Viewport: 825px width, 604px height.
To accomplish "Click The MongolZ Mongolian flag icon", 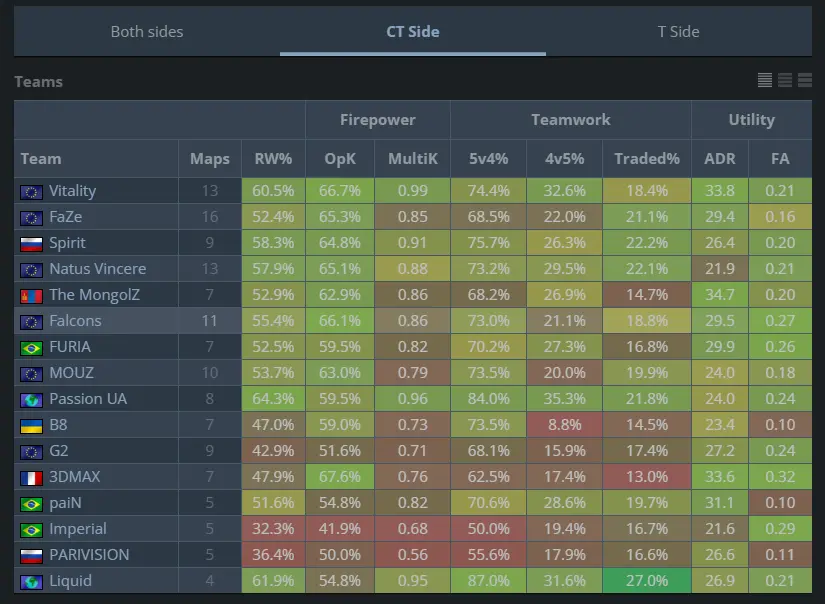I will tap(31, 295).
